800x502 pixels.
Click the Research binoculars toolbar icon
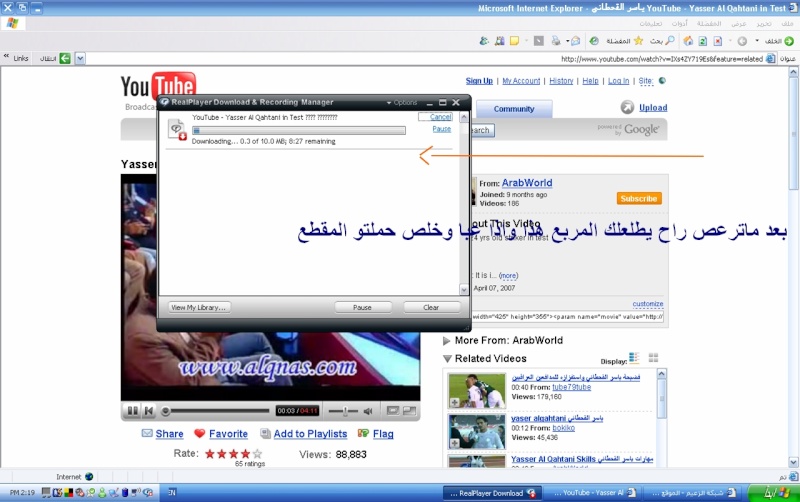point(499,41)
